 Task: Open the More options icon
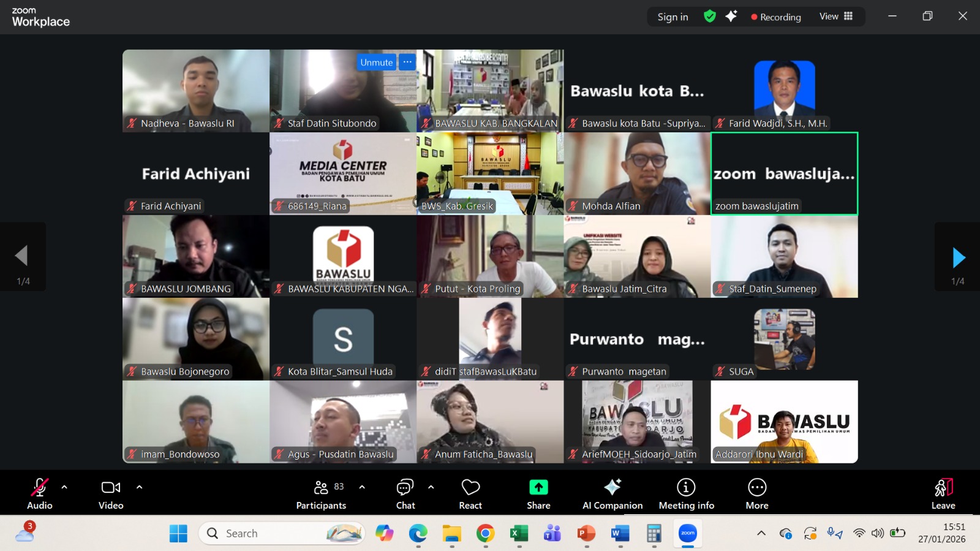pos(757,487)
